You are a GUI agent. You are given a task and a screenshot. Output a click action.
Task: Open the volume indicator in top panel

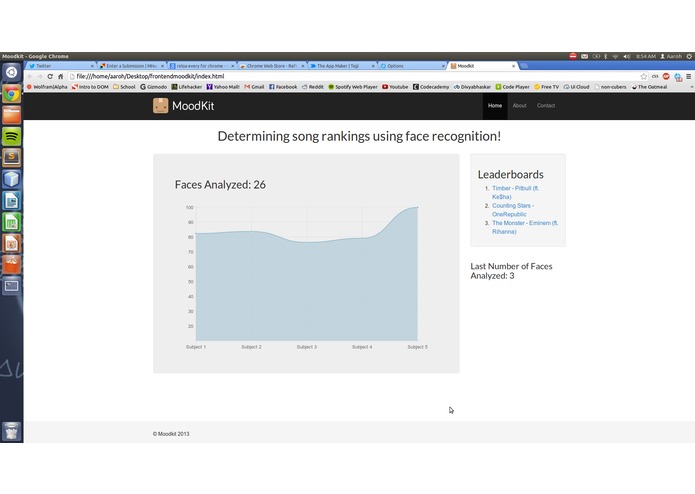627,56
